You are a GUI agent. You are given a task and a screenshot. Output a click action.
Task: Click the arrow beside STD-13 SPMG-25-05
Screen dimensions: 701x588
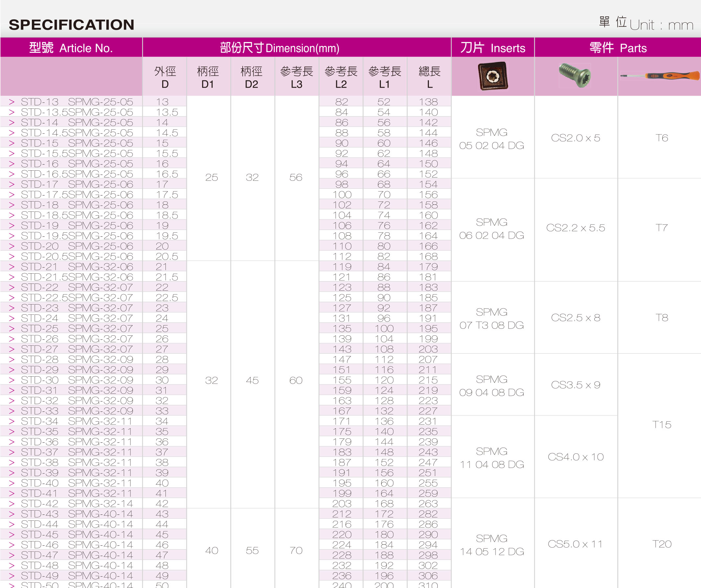click(x=12, y=102)
